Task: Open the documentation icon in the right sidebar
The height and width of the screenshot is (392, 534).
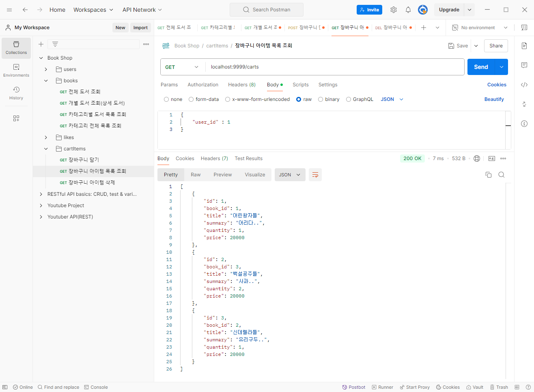Action: point(524,46)
